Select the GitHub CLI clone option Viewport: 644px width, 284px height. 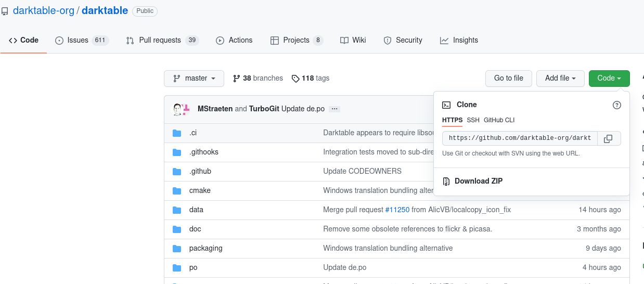499,120
